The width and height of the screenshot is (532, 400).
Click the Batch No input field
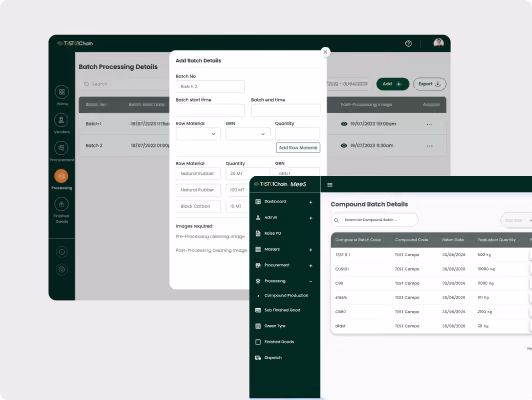pos(210,87)
